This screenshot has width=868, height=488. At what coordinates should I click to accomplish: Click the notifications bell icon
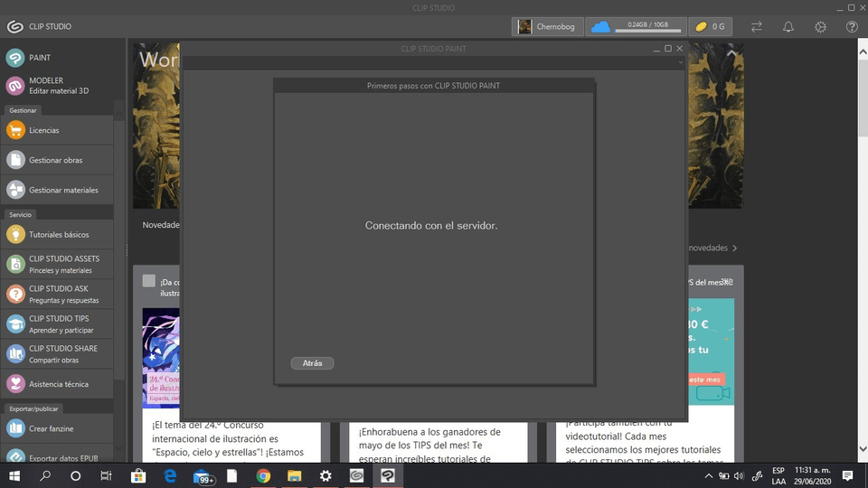[788, 27]
